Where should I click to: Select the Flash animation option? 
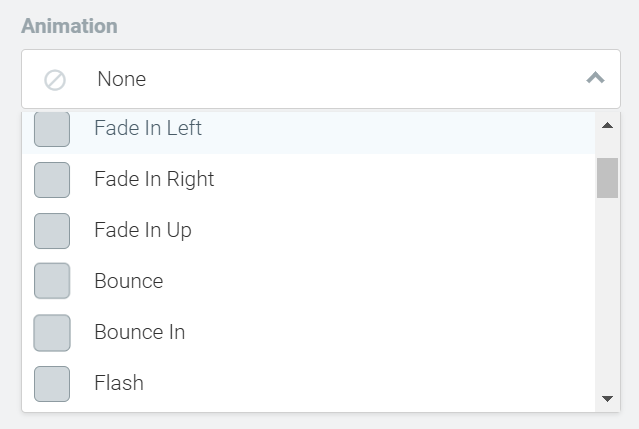pyautogui.click(x=308, y=383)
